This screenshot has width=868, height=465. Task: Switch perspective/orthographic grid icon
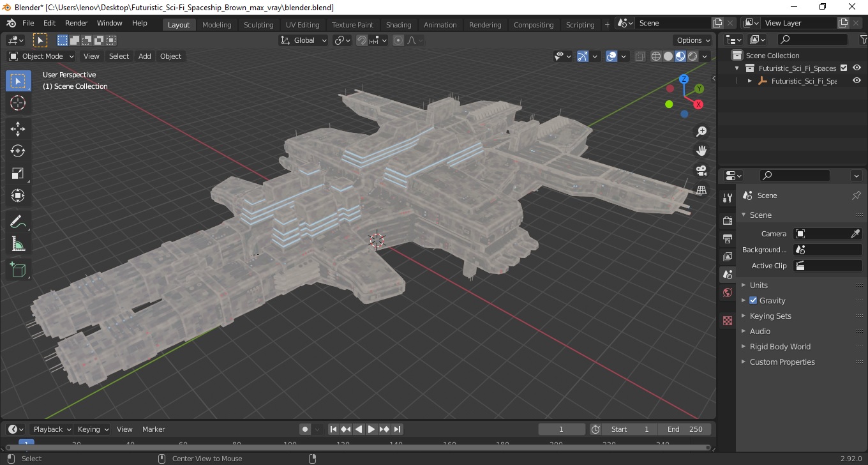pos(701,190)
